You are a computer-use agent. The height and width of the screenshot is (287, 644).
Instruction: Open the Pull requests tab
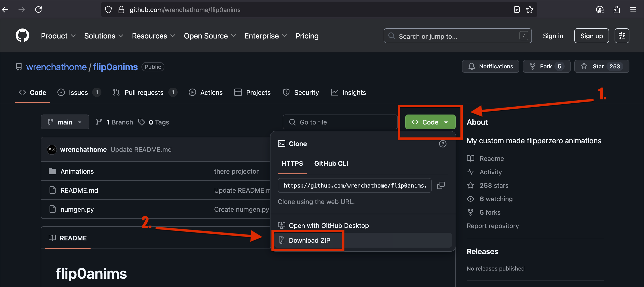[145, 92]
